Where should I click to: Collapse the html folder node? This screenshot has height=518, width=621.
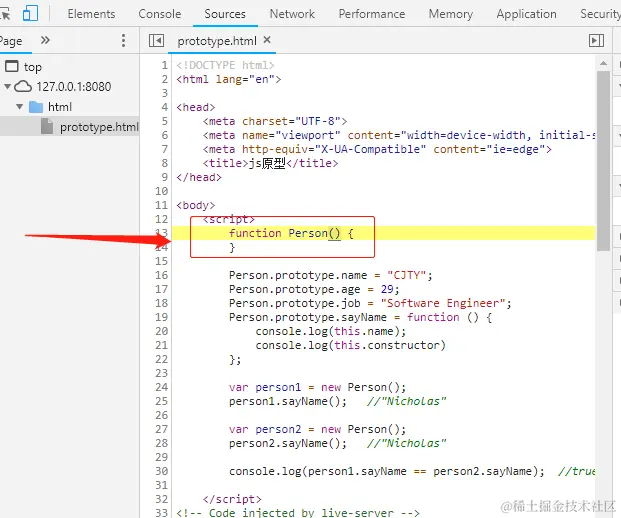(19, 106)
